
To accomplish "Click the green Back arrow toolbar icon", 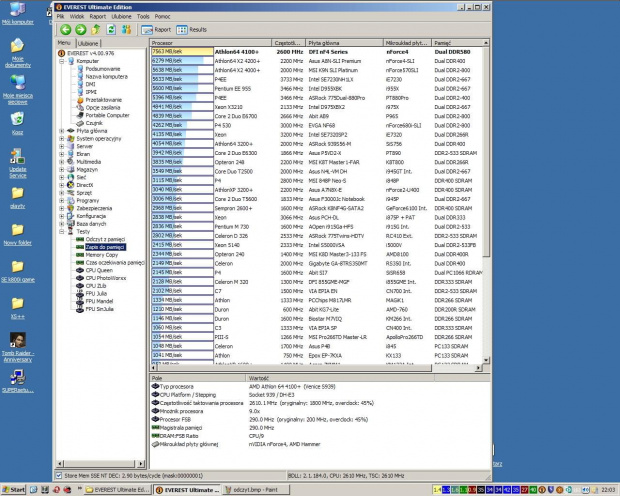I will tap(66, 29).
